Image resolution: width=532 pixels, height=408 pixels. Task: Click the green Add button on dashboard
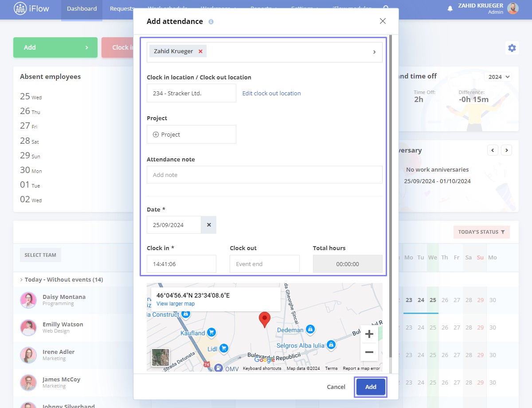(x=55, y=47)
